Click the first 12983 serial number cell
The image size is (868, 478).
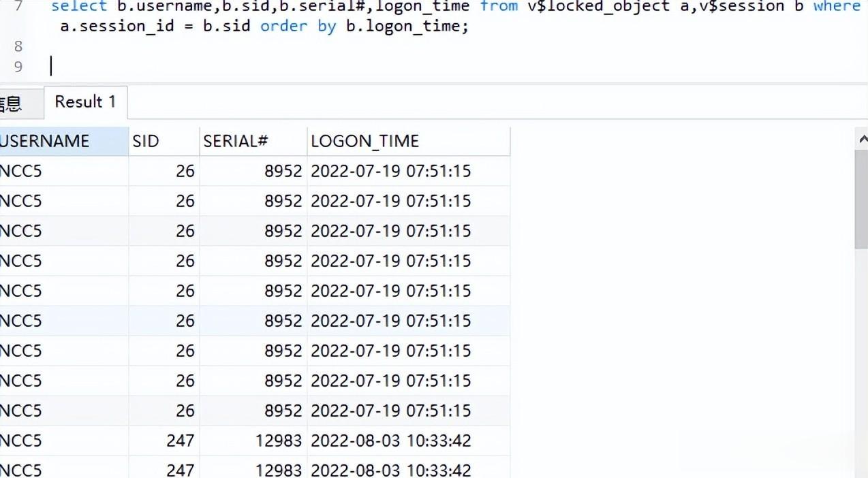[253, 441]
